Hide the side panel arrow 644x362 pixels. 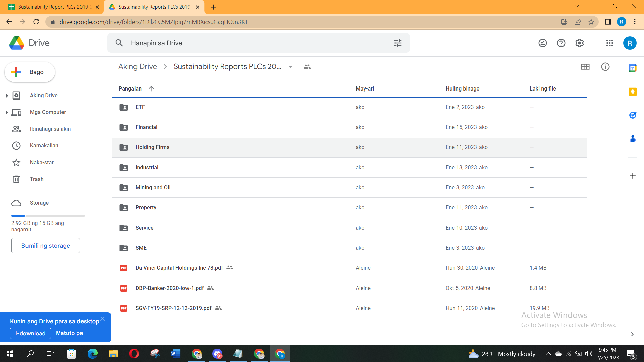coord(632,334)
